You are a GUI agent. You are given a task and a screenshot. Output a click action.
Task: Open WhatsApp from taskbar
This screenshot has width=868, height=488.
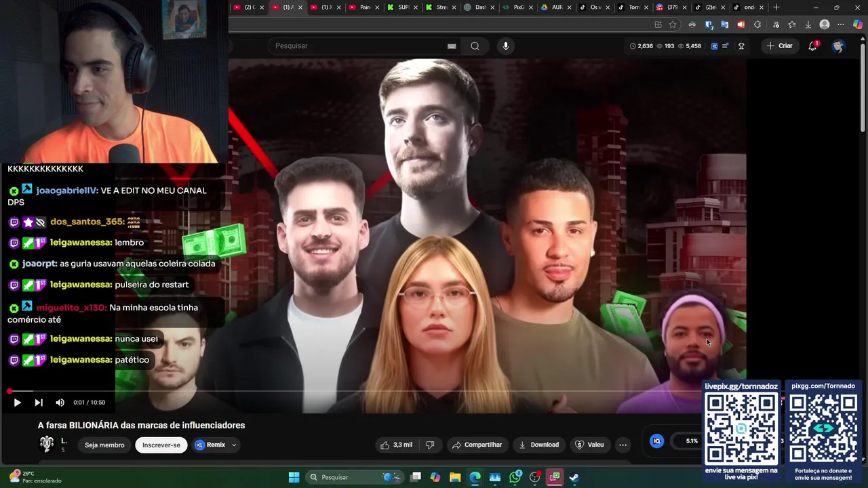click(x=515, y=477)
